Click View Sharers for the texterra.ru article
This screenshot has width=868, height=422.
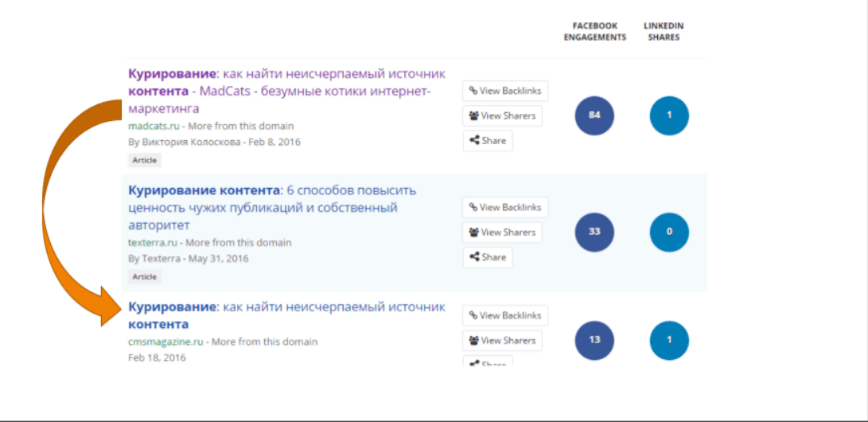click(502, 232)
